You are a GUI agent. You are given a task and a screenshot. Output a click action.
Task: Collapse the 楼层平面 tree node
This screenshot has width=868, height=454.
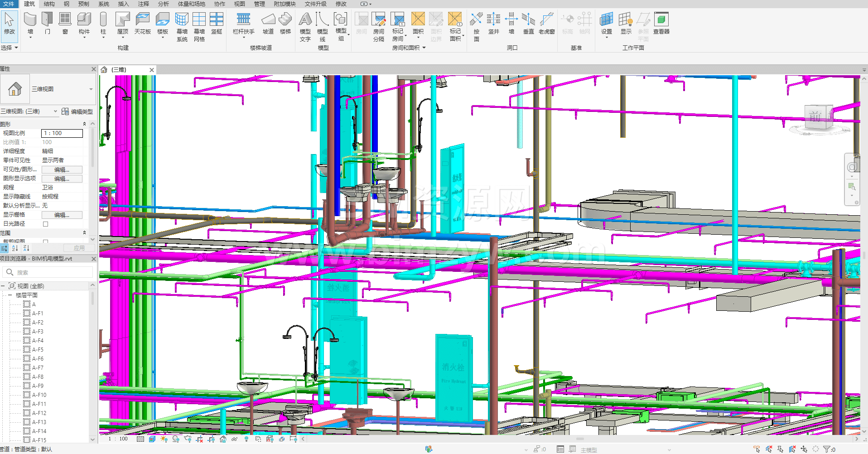10,295
